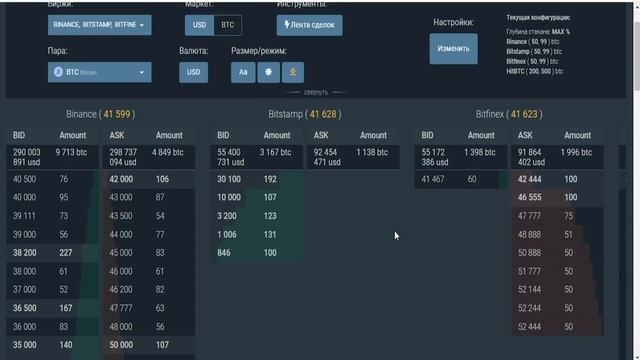Click Bitfinex ask price 52 444
640x360 pixels.
click(x=529, y=327)
